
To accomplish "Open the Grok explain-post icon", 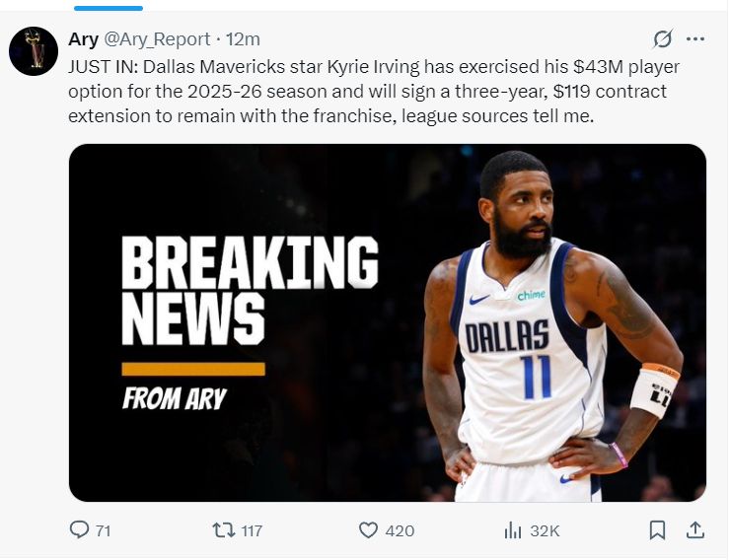I will (663, 39).
